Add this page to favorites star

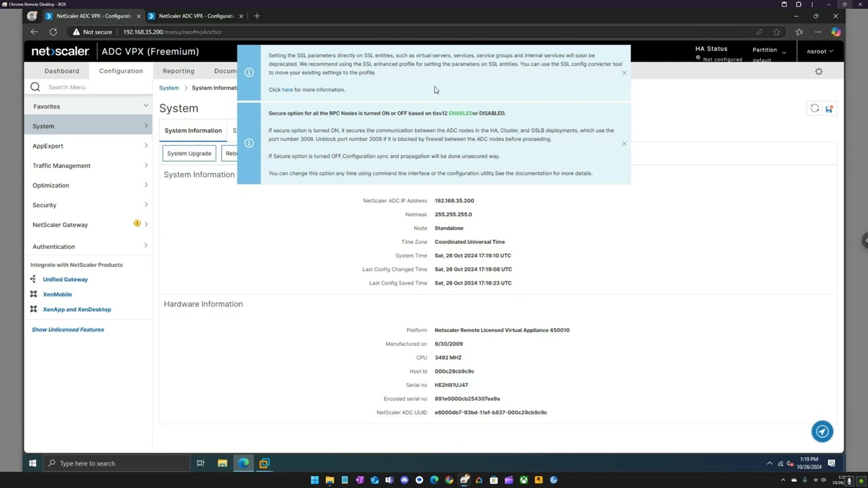(776, 32)
